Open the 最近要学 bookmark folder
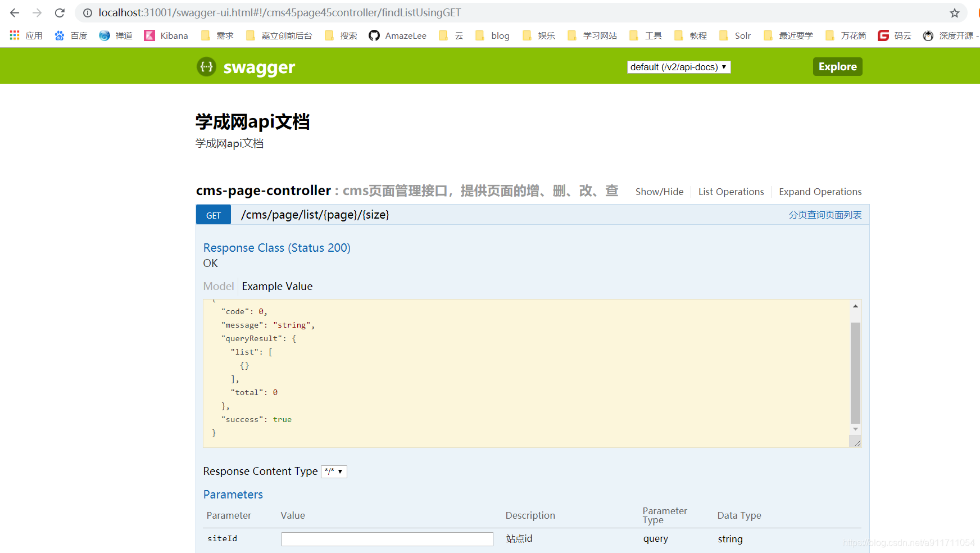 (x=788, y=35)
